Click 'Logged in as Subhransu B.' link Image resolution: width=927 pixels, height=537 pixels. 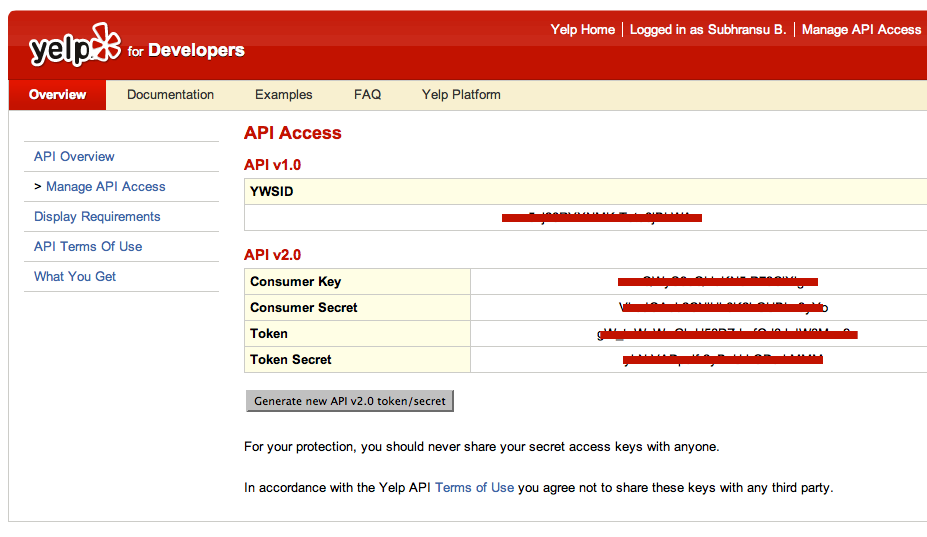pos(708,30)
